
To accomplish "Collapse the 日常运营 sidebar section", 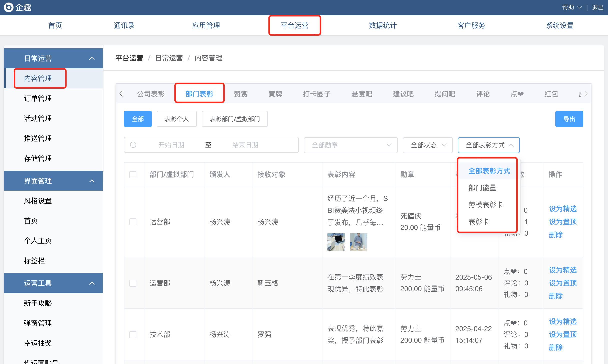I will [x=92, y=58].
